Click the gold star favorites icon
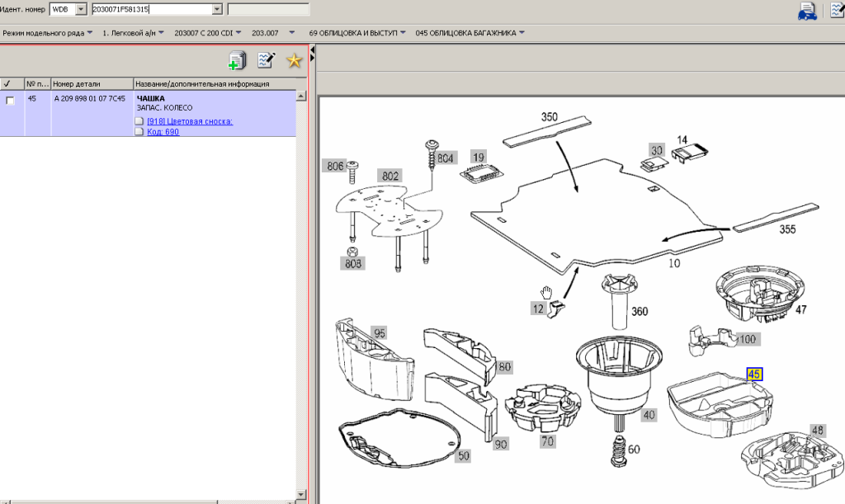845x504 pixels. (x=293, y=60)
